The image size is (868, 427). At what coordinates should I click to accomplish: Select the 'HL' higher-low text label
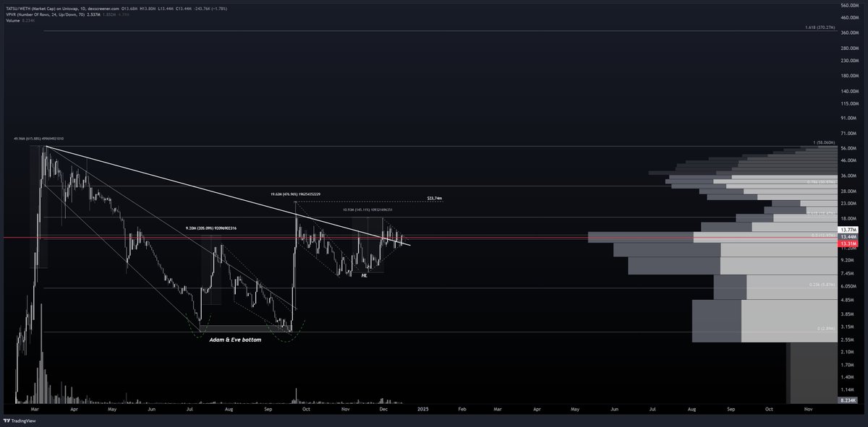[364, 275]
